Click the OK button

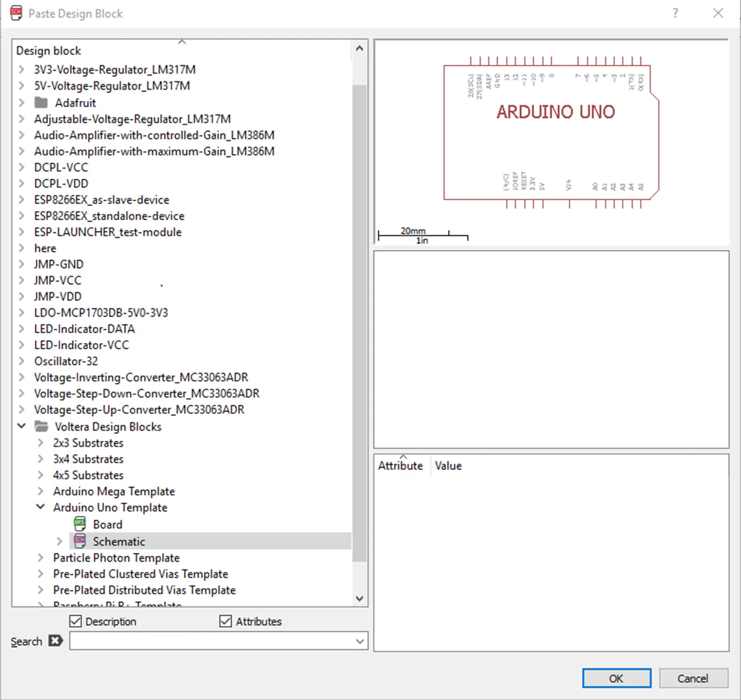pyautogui.click(x=616, y=678)
